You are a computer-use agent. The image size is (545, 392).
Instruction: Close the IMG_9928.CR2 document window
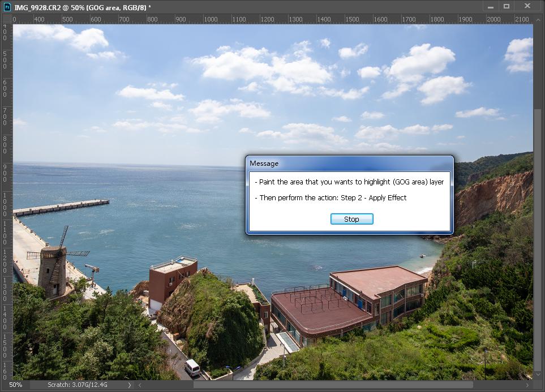tap(527, 6)
